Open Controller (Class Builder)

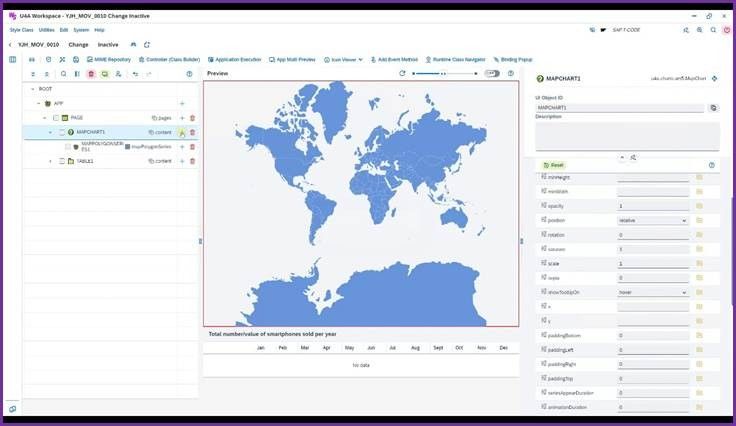169,60
